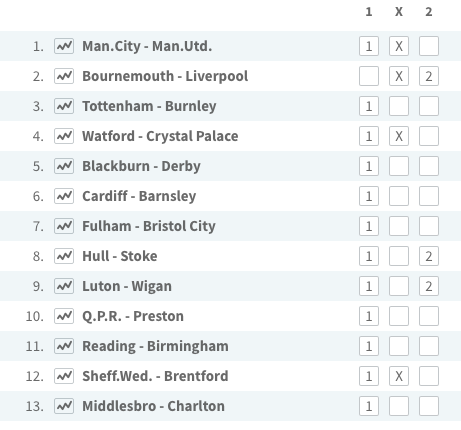Remove the X pick for Sheff.Wed. - Brentford
The width and height of the screenshot is (461, 430).
(399, 376)
